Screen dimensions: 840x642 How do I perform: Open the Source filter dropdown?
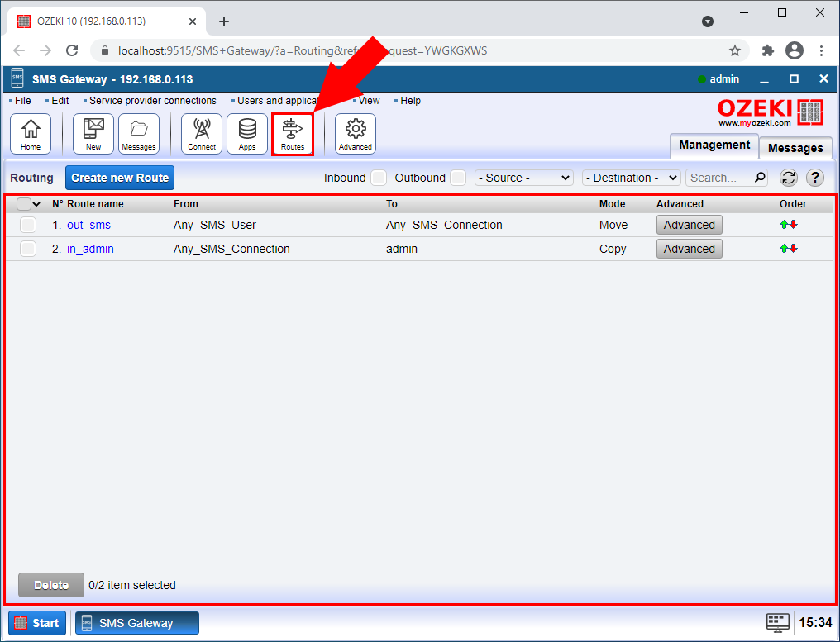524,178
